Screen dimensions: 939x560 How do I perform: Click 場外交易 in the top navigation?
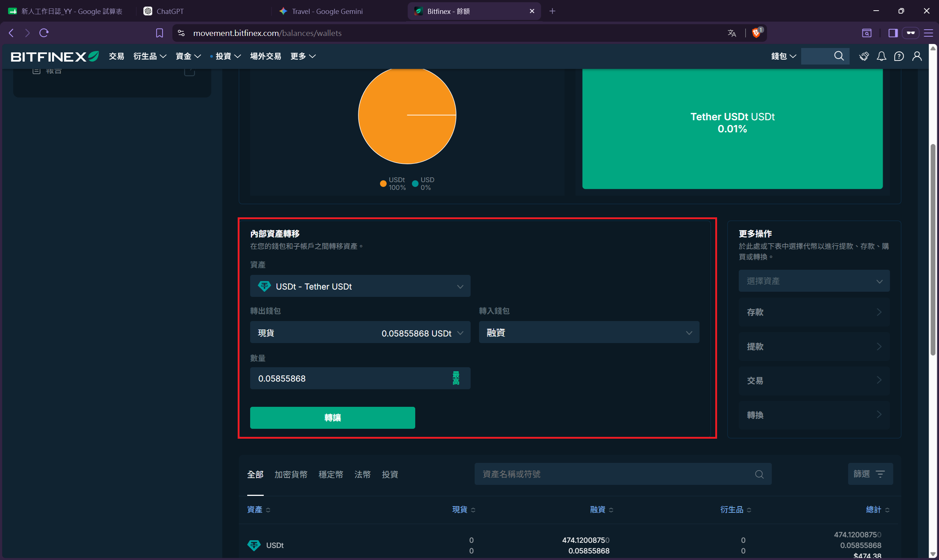[266, 56]
